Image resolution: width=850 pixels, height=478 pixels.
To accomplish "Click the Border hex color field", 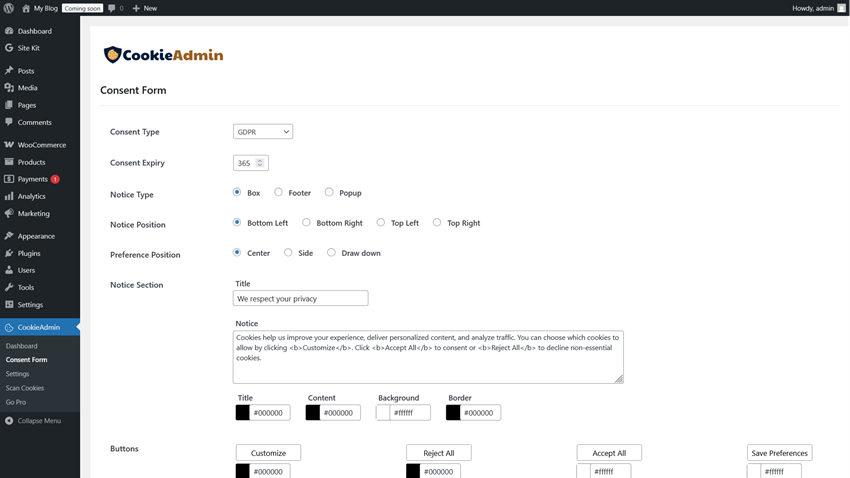I will click(x=480, y=413).
